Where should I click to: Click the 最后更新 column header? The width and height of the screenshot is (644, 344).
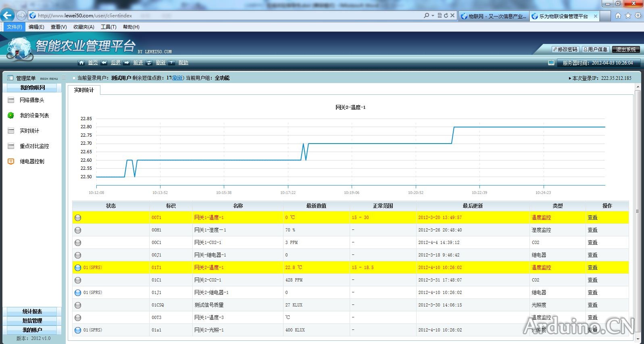(x=473, y=206)
